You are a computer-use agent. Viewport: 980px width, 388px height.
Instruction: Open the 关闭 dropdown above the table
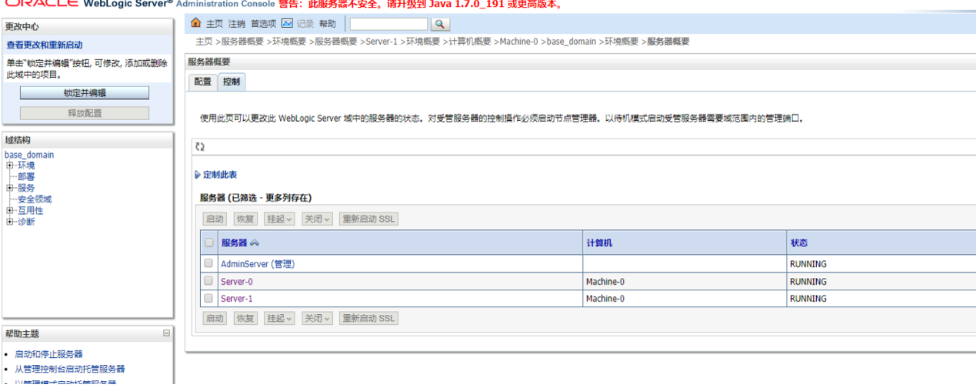tap(317, 219)
